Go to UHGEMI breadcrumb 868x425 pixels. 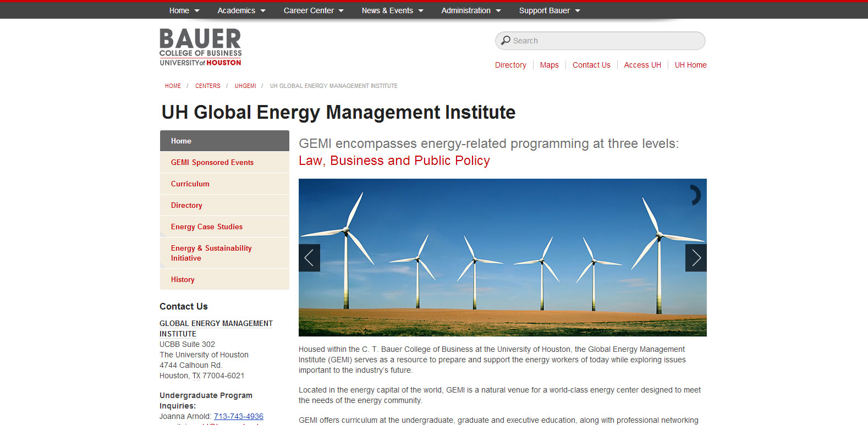(x=245, y=86)
